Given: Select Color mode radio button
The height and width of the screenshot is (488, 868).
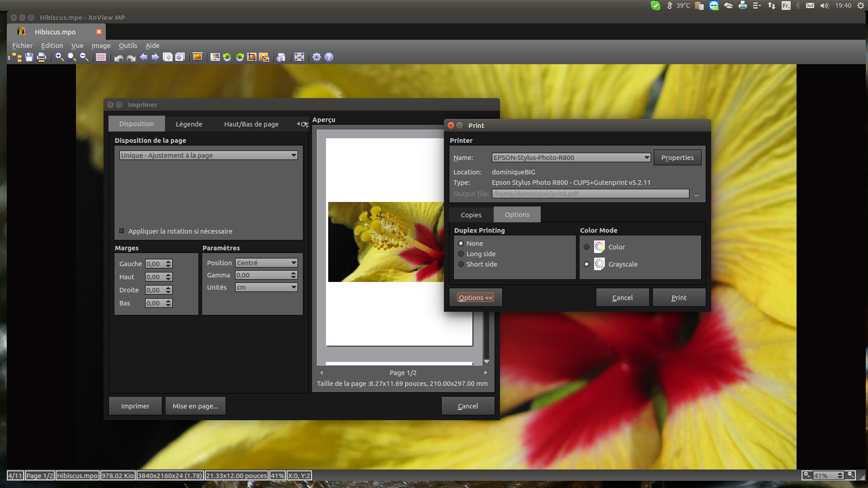Looking at the screenshot, I should 586,247.
